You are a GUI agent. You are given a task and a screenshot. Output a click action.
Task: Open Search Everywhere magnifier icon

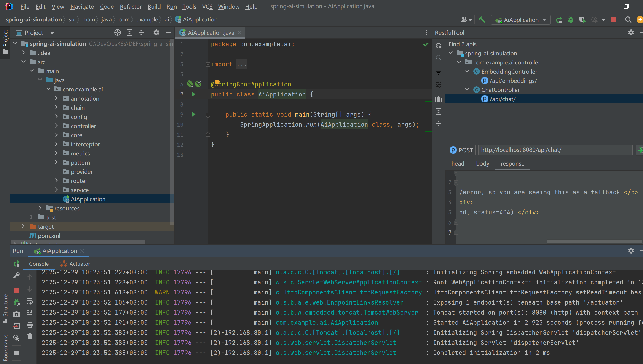[x=628, y=20]
